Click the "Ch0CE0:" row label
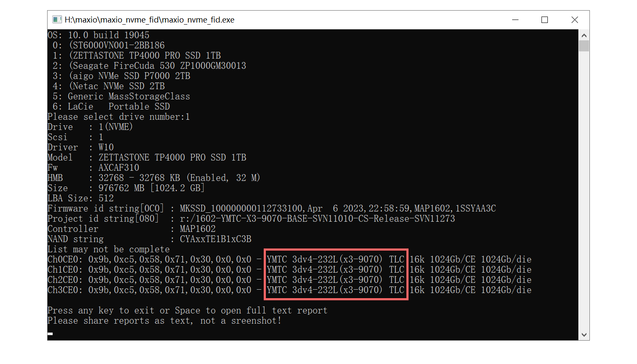Viewport: 637px width, 364px height. 65,260
